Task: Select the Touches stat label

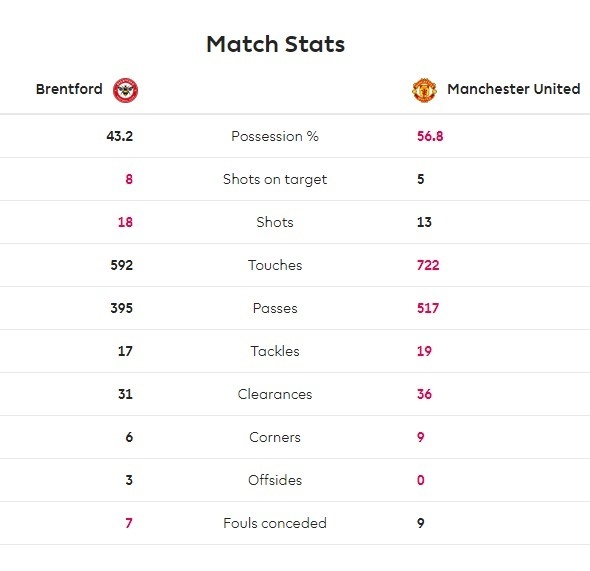Action: 275,265
